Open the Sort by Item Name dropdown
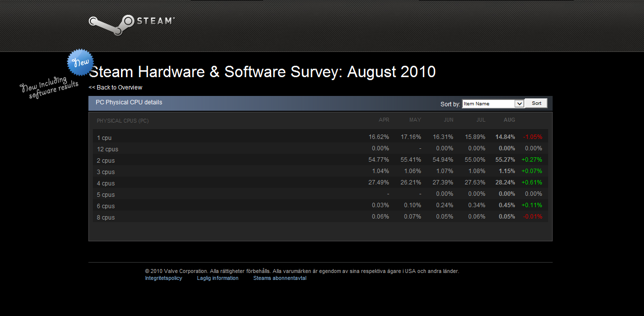Screen dimensions: 644x316 (x=492, y=103)
